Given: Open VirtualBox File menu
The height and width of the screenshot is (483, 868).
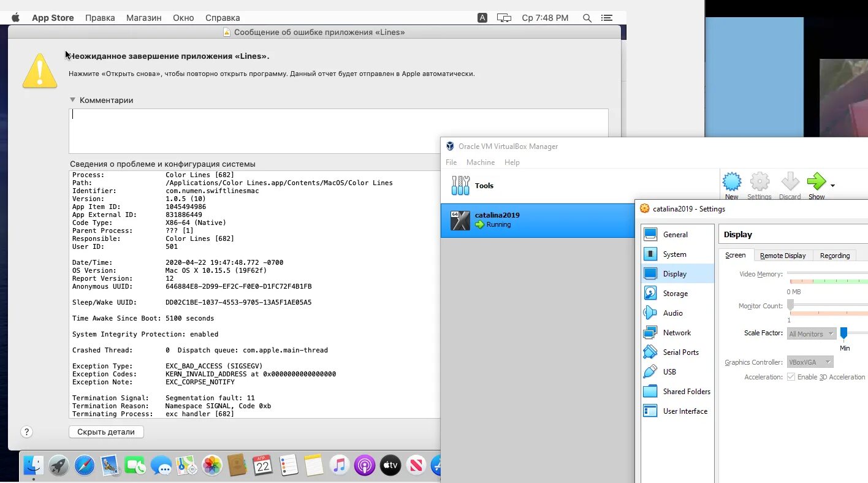Looking at the screenshot, I should (x=451, y=162).
